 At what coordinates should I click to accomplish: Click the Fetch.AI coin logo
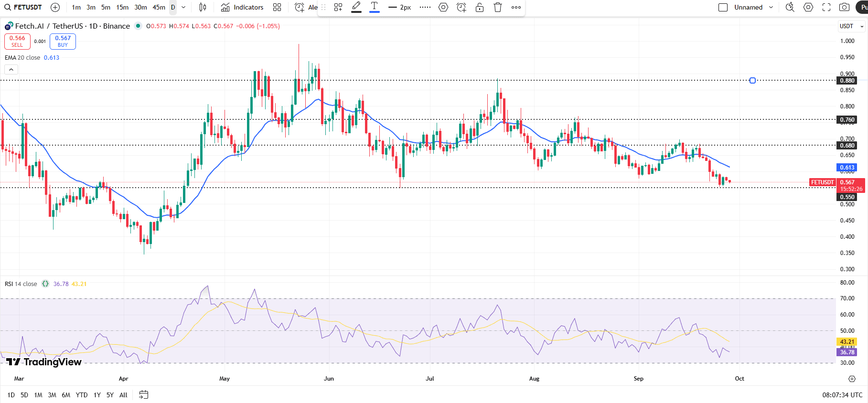[x=9, y=26]
